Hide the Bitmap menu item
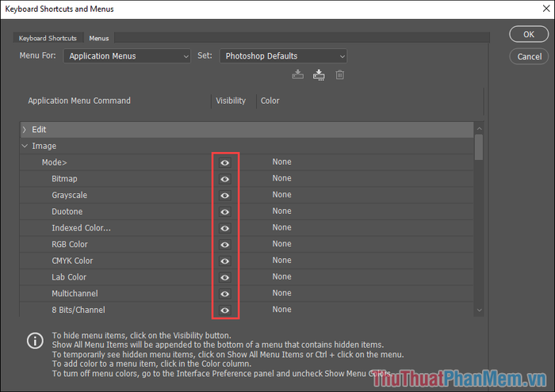The image size is (555, 392). tap(224, 179)
